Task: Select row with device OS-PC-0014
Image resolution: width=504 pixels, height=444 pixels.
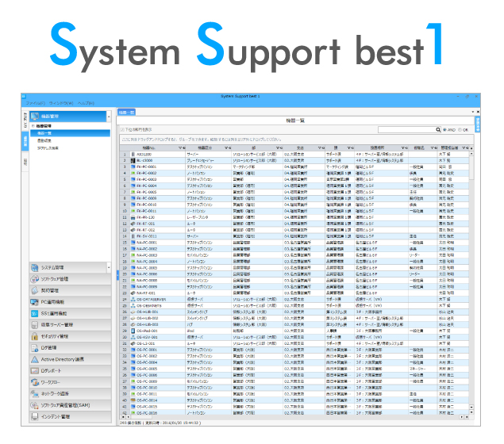Action: (294, 400)
